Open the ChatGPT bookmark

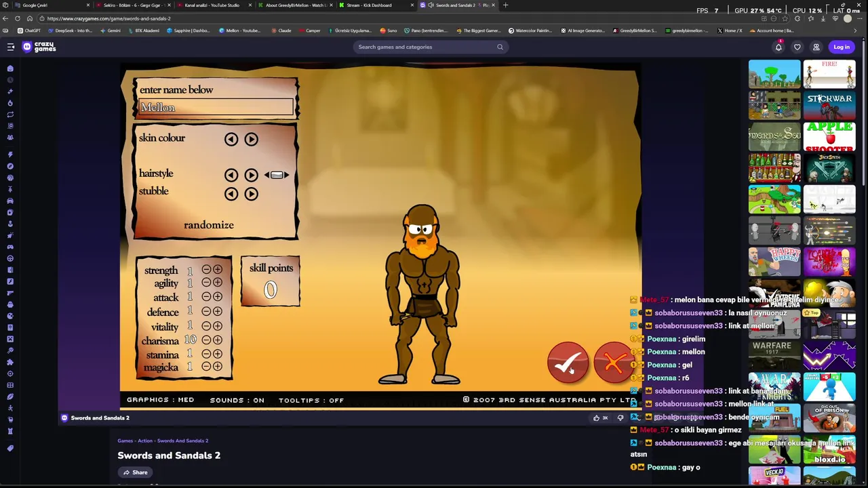[29, 30]
